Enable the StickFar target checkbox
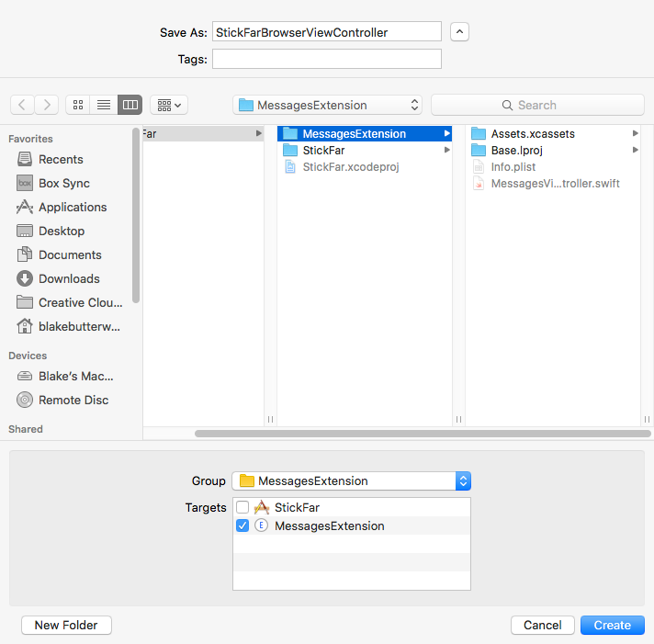The image size is (654, 644). (x=242, y=507)
